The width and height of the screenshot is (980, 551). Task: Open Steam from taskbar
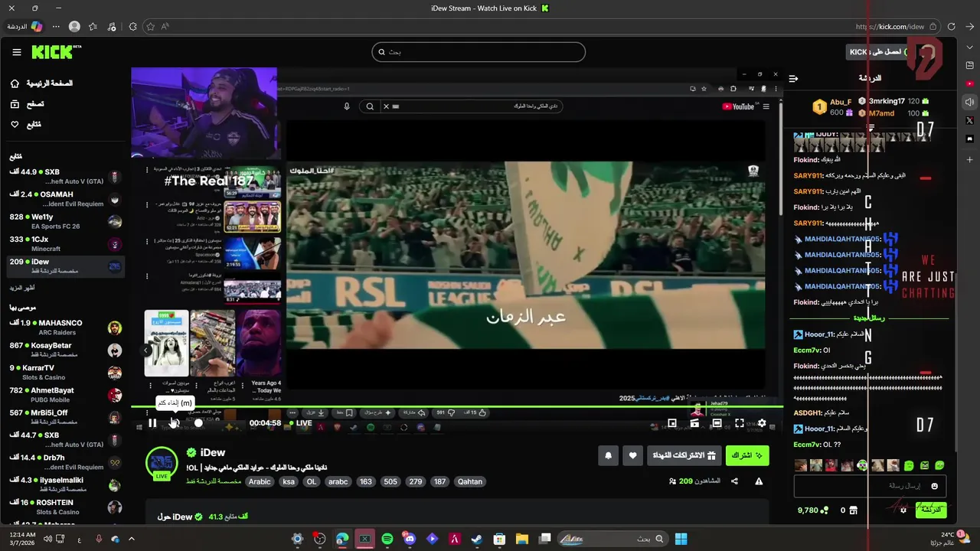[476, 539]
